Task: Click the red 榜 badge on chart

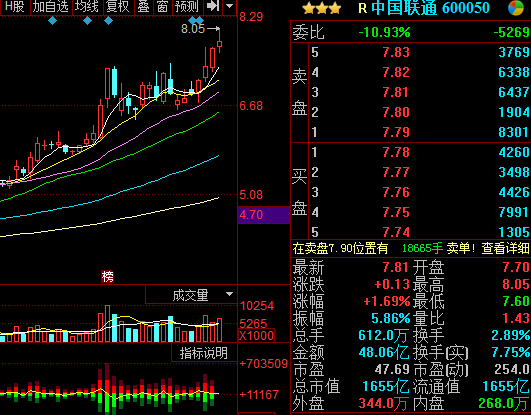Action: (108, 276)
